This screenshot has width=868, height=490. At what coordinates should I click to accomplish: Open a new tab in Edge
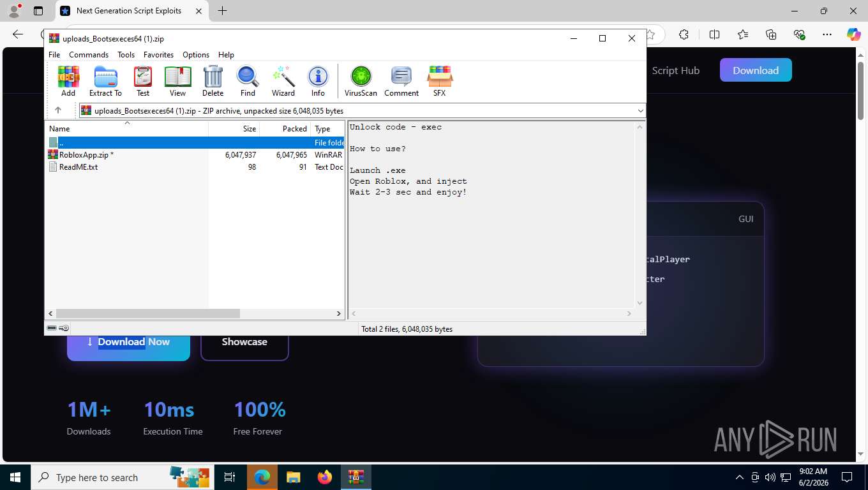[x=222, y=11]
